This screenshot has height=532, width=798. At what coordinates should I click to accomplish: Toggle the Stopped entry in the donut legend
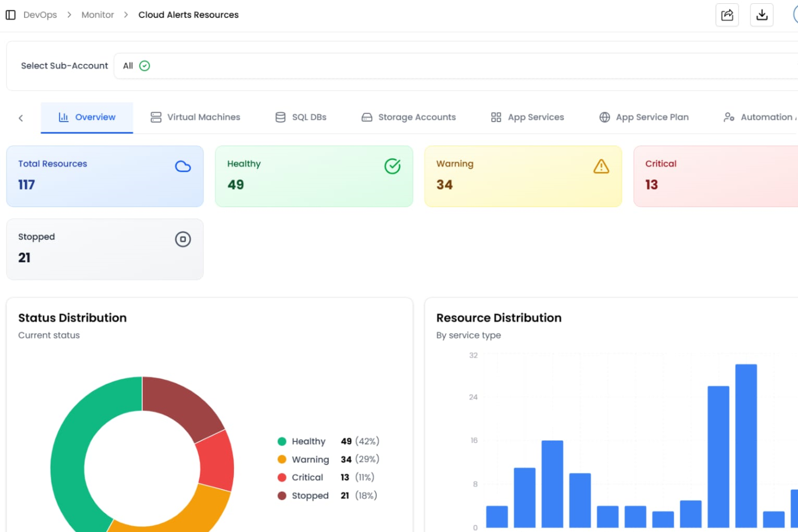[x=307, y=495]
